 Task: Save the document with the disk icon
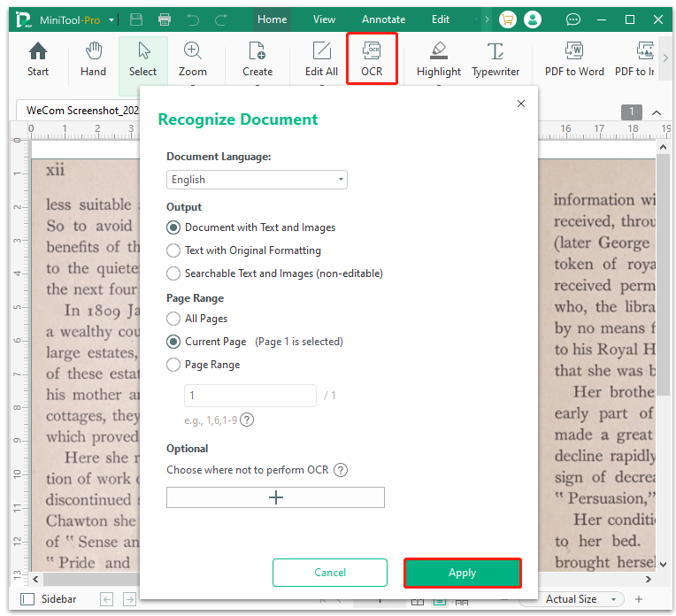point(136,19)
